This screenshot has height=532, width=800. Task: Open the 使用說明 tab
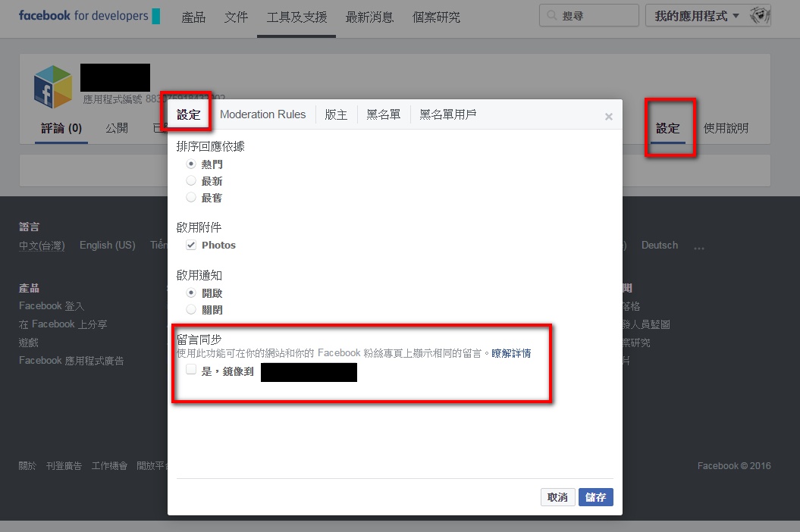click(726, 128)
